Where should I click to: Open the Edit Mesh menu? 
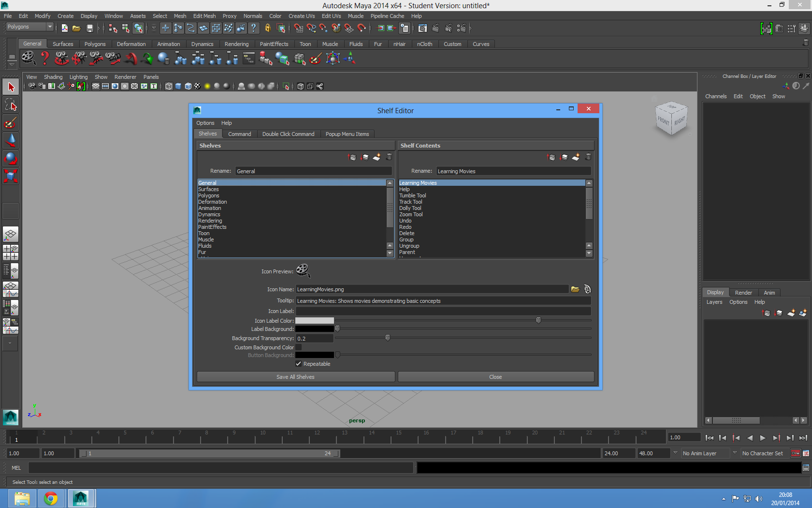204,16
